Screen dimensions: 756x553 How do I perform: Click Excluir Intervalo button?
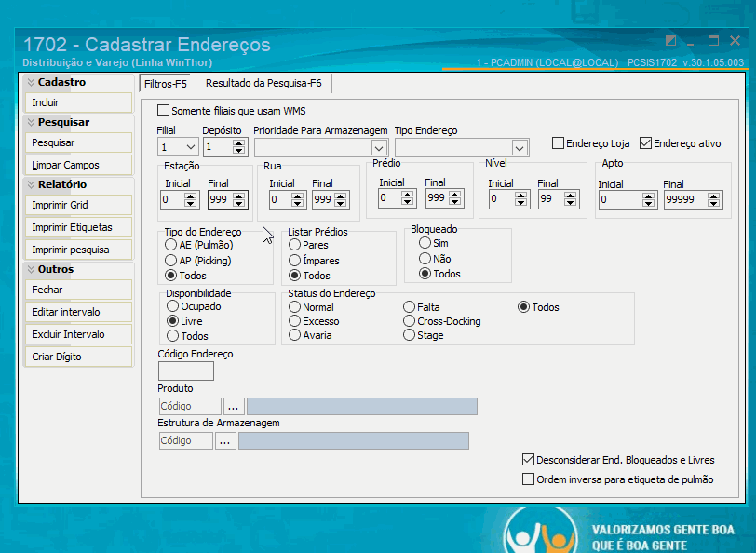click(78, 334)
